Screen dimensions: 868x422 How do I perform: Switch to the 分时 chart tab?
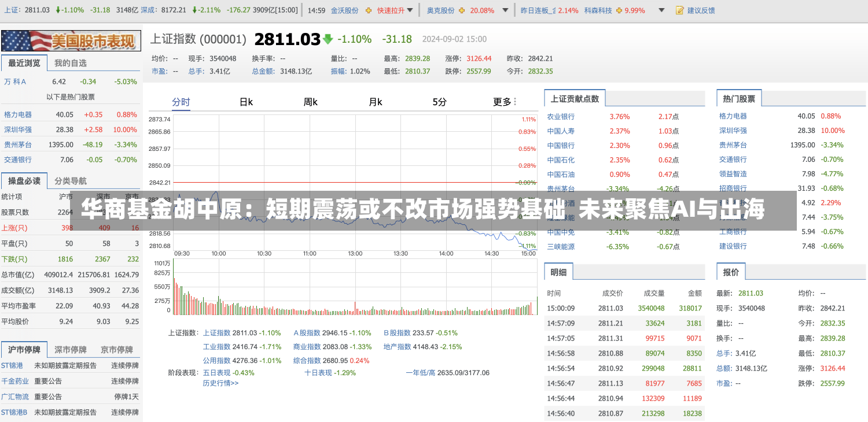pos(181,102)
